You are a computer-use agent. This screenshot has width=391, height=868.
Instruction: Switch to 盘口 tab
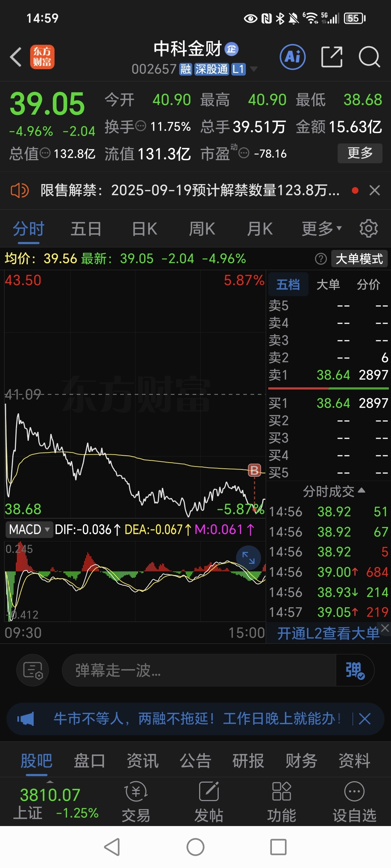click(89, 761)
